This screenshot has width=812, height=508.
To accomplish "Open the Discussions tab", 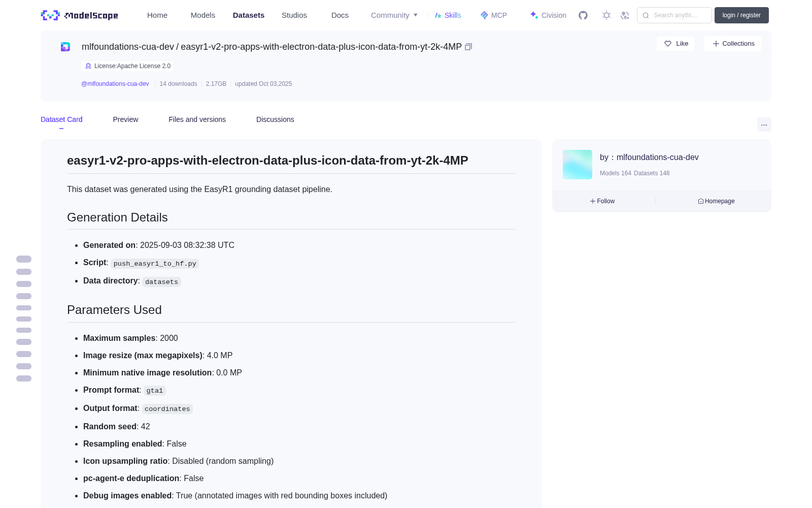I will (275, 119).
